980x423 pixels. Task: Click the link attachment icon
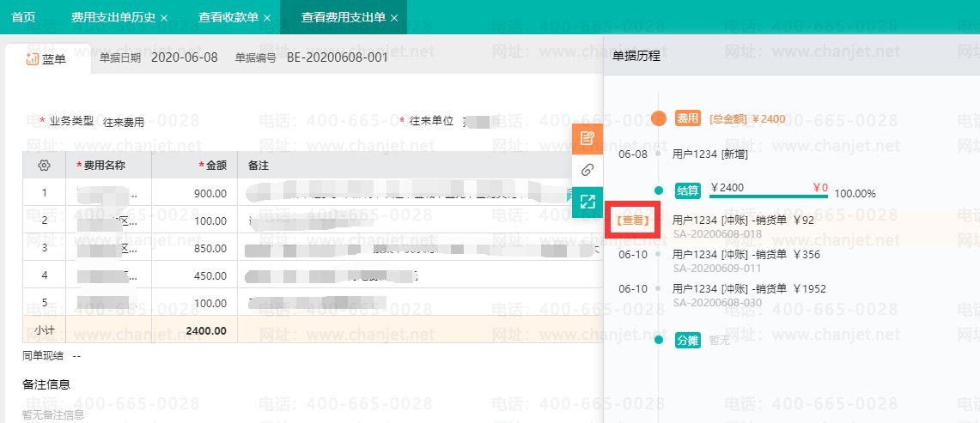pyautogui.click(x=587, y=170)
